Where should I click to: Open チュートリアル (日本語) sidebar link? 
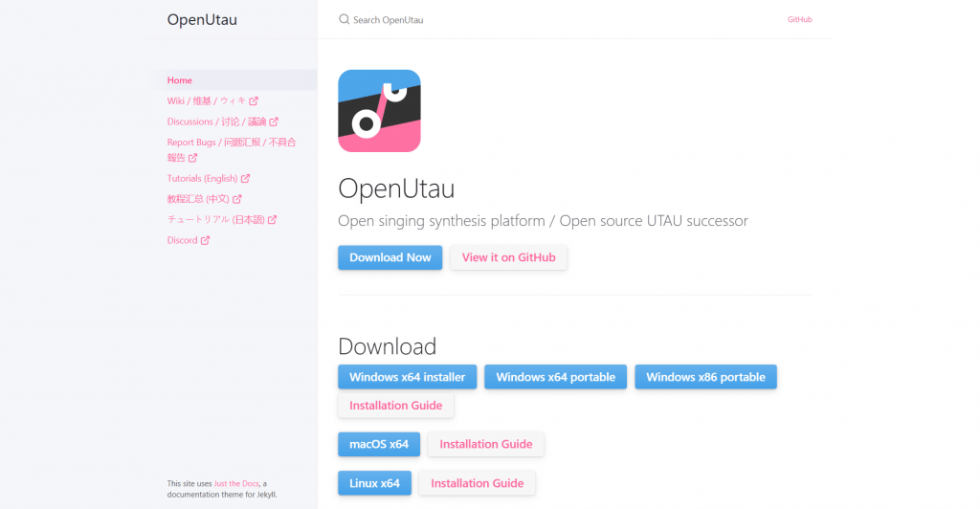[x=222, y=219]
